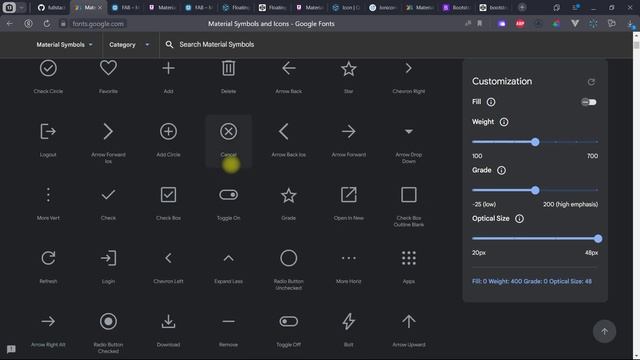The image size is (640, 360).
Task: Show info for Fill
Action: pyautogui.click(x=491, y=102)
